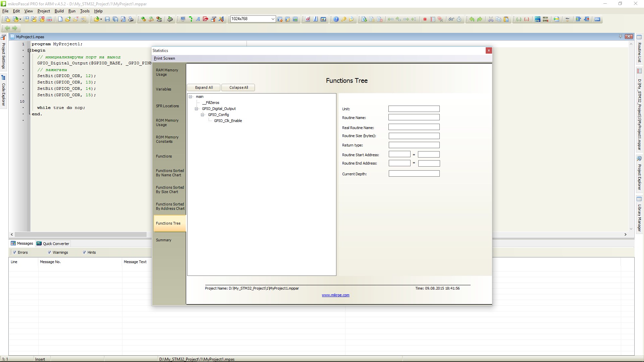Click the blue Help question mark icon

[336, 19]
